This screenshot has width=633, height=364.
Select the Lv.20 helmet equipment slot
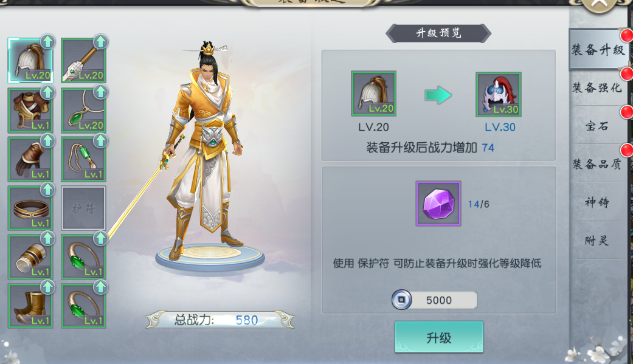pyautogui.click(x=30, y=60)
